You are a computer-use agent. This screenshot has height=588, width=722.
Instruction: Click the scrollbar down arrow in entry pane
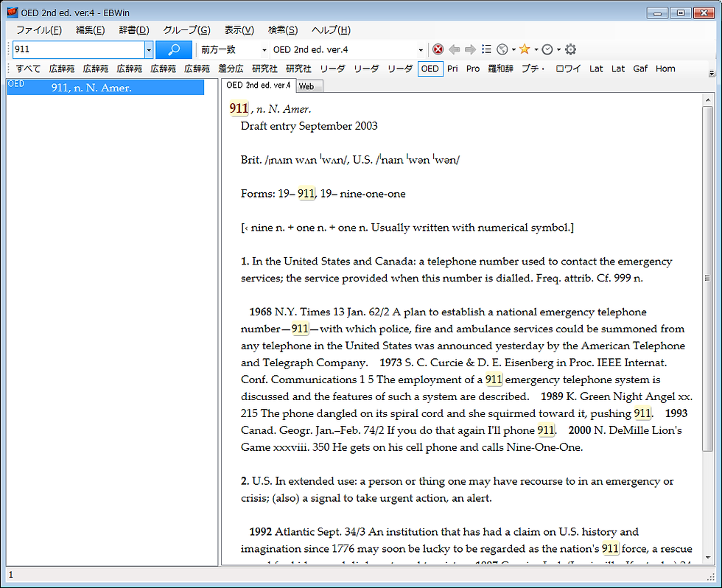(708, 558)
